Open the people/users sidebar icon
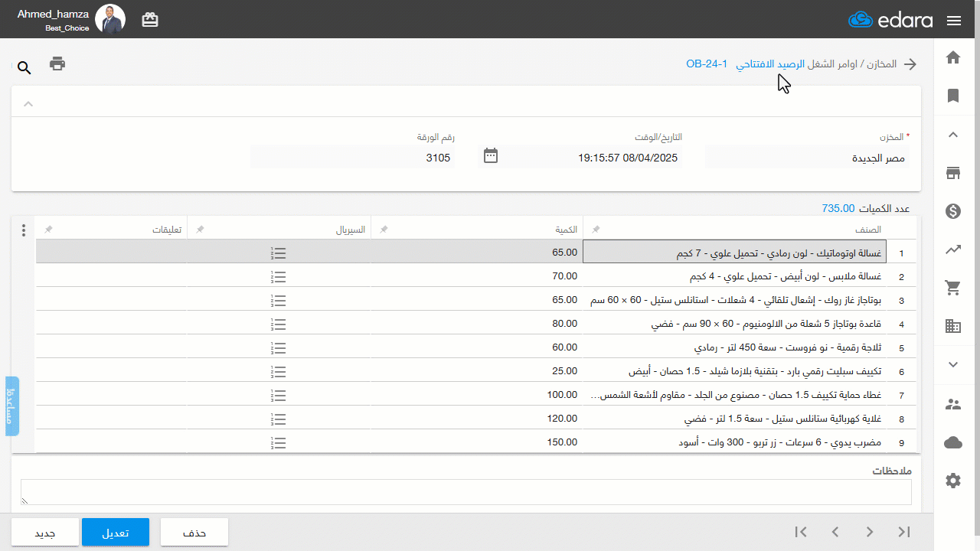 [x=953, y=405]
